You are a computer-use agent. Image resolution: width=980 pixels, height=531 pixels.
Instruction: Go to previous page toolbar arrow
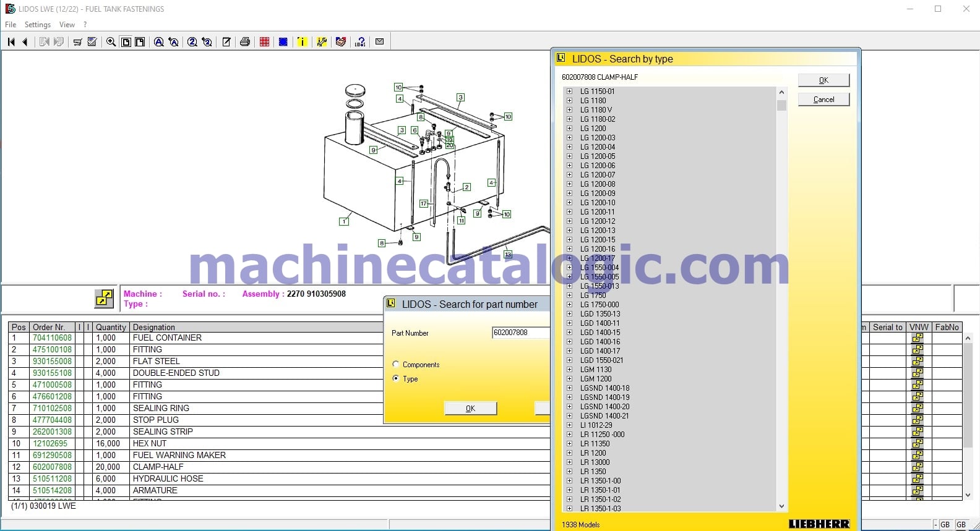(25, 42)
